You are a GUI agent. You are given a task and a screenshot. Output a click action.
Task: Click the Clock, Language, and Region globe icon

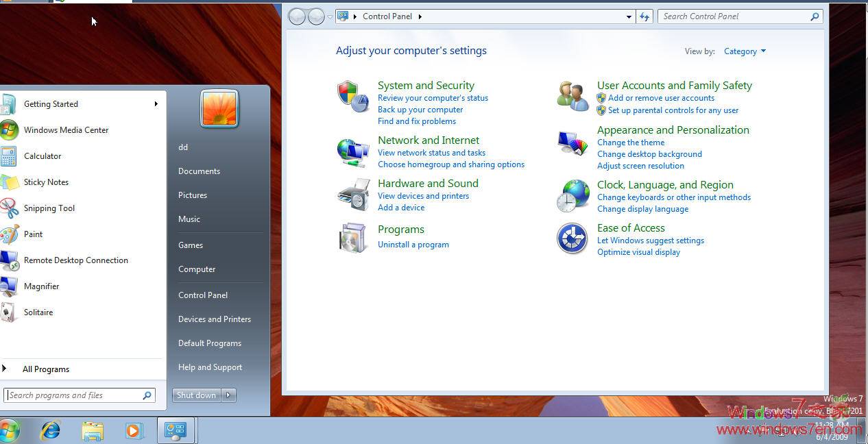[x=572, y=195]
